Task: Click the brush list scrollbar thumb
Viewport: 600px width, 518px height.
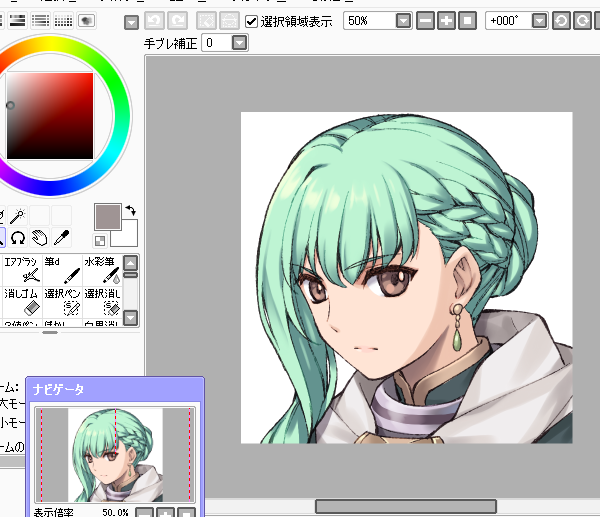Action: [130, 275]
